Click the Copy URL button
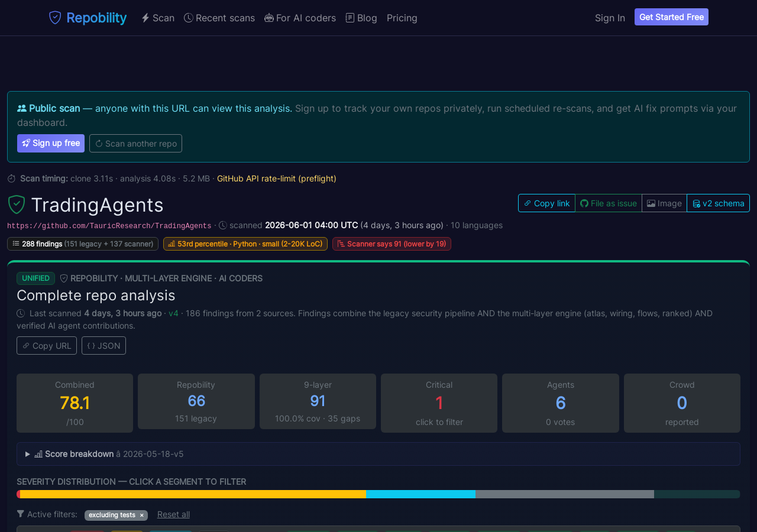 pos(47,345)
